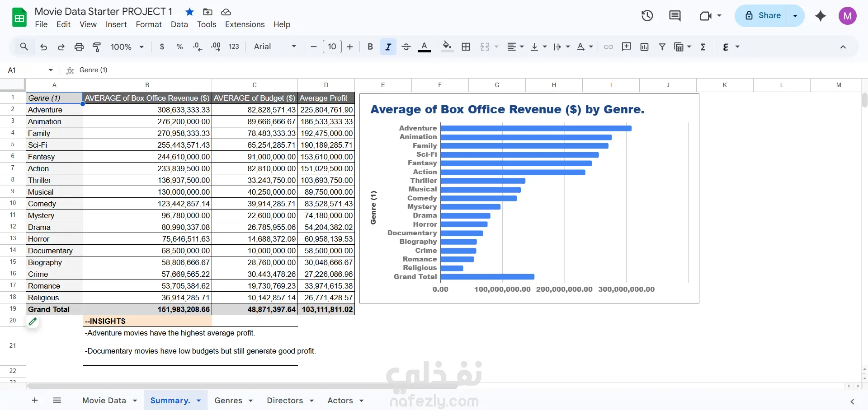Open the Functions sigma icon
868x410 pixels.
(703, 47)
